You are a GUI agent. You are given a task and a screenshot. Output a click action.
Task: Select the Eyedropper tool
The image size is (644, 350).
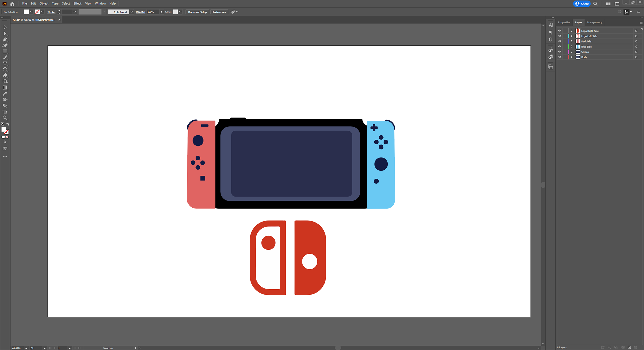(5, 94)
